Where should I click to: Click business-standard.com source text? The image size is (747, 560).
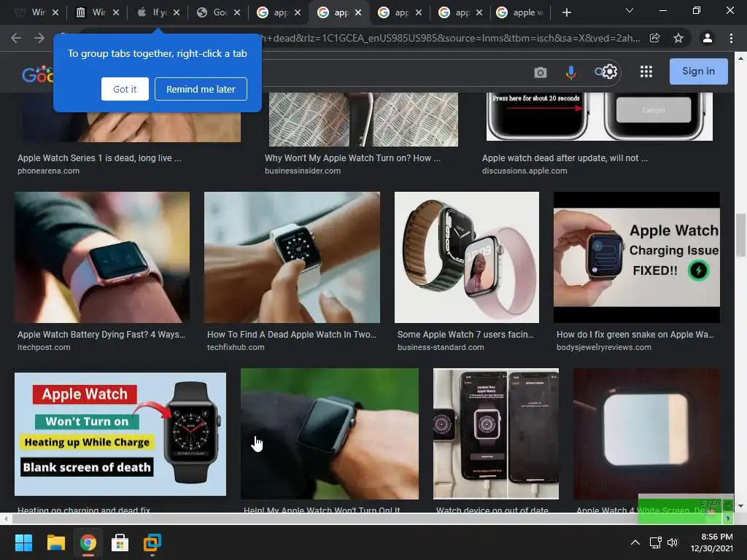coord(441,348)
